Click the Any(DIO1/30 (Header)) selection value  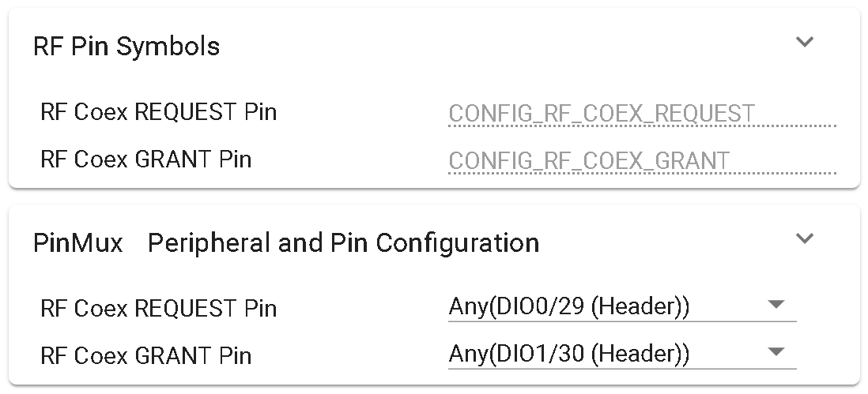[569, 354]
